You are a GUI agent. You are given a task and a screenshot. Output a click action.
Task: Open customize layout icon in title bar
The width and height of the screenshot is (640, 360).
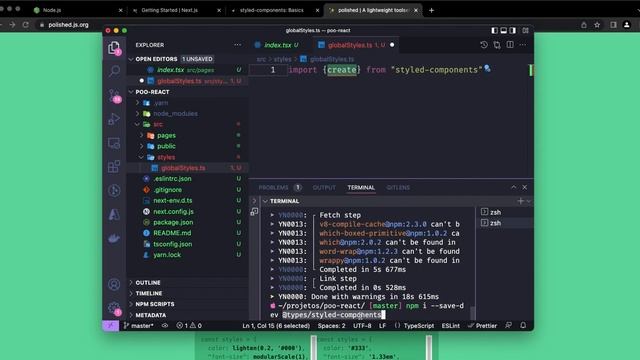click(x=525, y=30)
